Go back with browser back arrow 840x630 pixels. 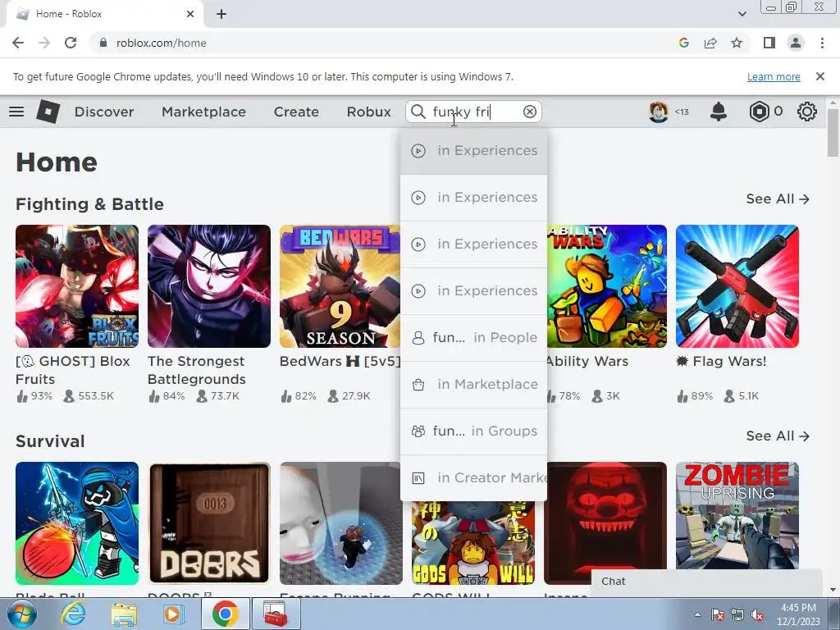18,43
